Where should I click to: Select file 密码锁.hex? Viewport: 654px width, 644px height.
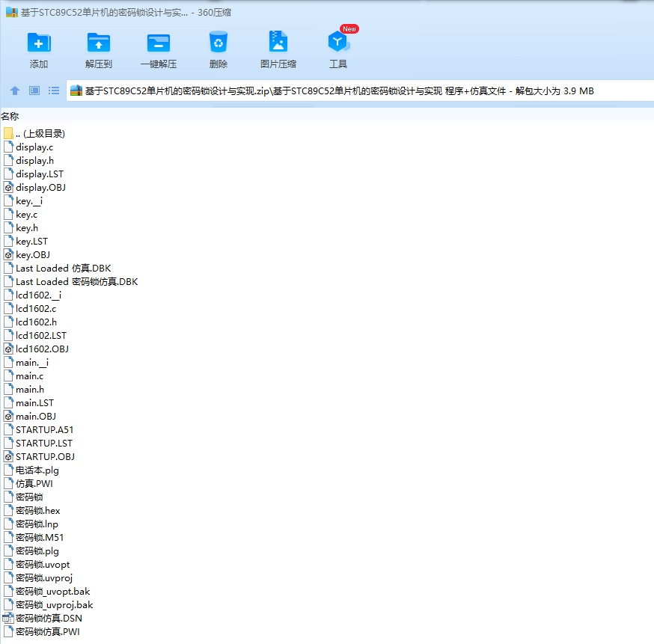38,511
